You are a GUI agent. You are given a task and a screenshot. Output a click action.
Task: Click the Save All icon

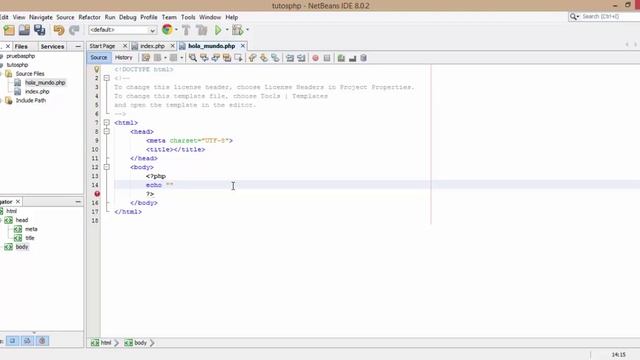pos(40,30)
